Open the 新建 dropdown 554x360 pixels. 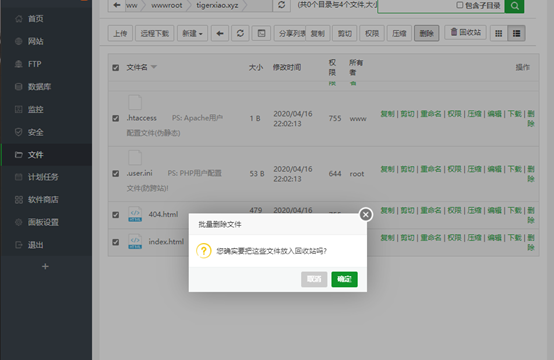[192, 34]
